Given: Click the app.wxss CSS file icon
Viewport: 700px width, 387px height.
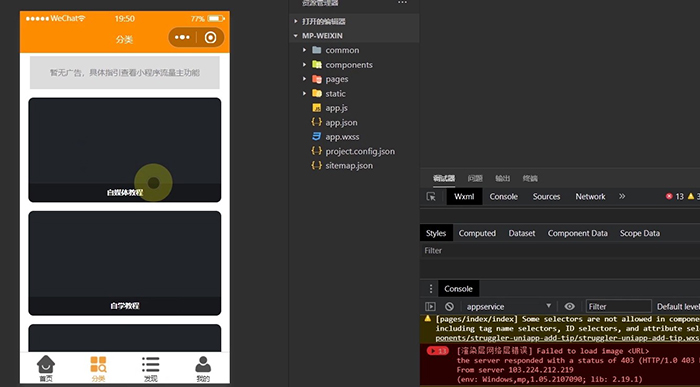Looking at the screenshot, I should [317, 137].
